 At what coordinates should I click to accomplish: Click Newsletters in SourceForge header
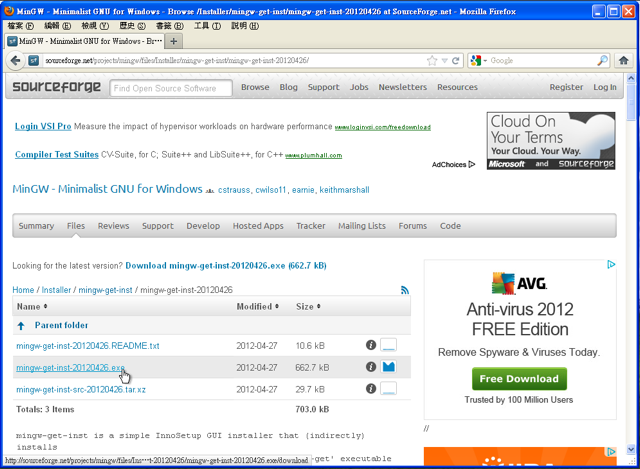(x=402, y=87)
